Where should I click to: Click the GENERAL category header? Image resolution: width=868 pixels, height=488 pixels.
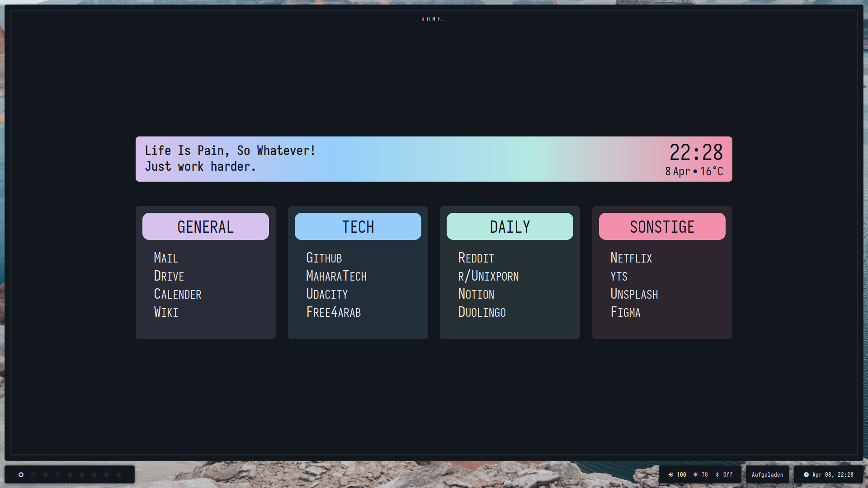[x=206, y=226]
